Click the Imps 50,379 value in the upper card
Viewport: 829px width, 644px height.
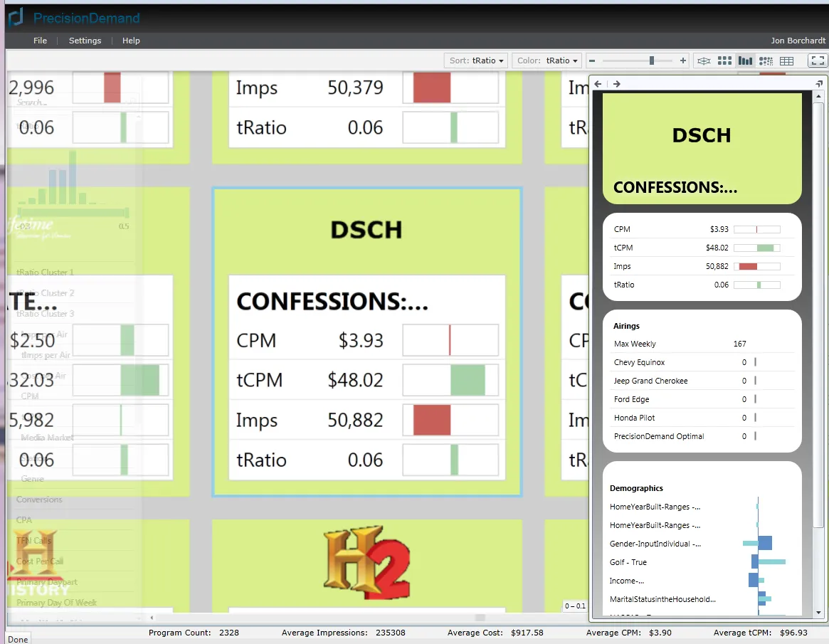[355, 88]
